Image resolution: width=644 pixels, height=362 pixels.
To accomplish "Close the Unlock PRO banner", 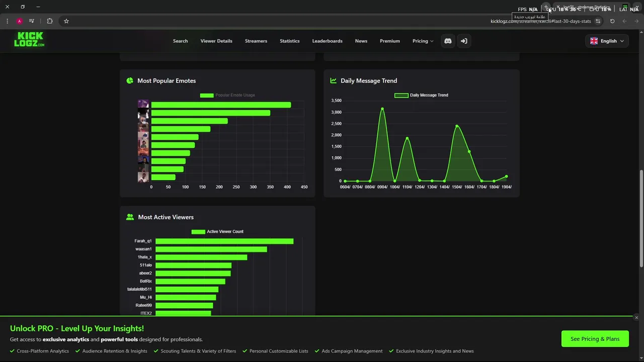I will click(636, 318).
